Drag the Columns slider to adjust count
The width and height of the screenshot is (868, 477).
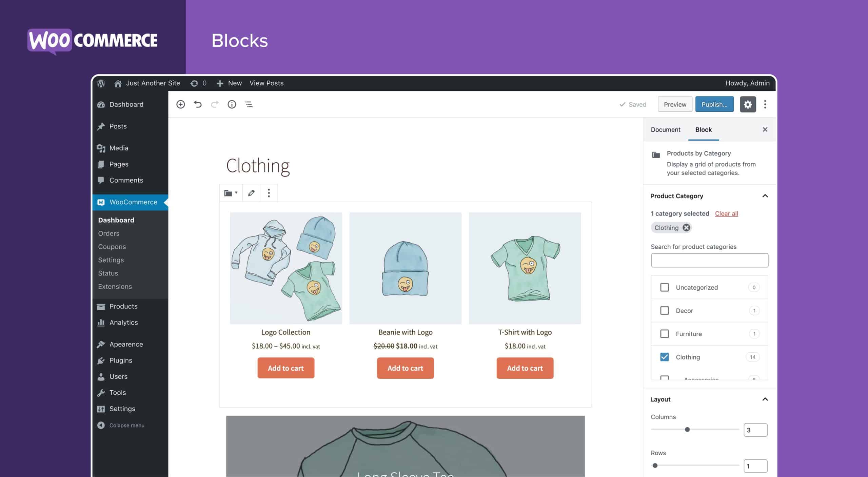click(687, 429)
